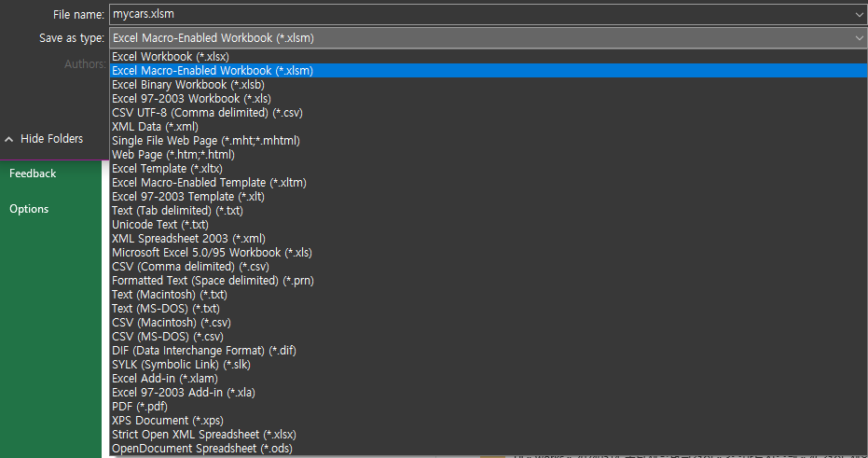Select Microsoft Excel 5.0/95 Workbook
Viewport: 868px width, 458px height.
tap(489, 253)
